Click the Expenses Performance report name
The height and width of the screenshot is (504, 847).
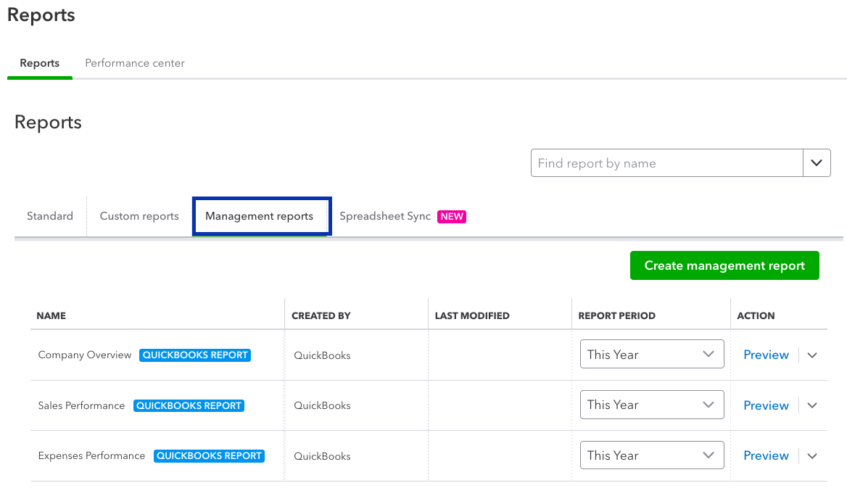pyautogui.click(x=92, y=456)
